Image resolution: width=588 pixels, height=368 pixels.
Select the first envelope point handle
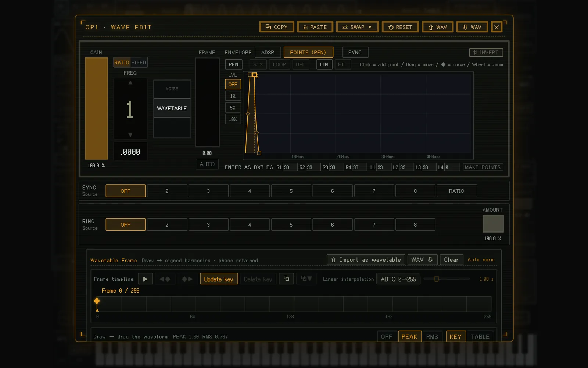pyautogui.click(x=250, y=75)
